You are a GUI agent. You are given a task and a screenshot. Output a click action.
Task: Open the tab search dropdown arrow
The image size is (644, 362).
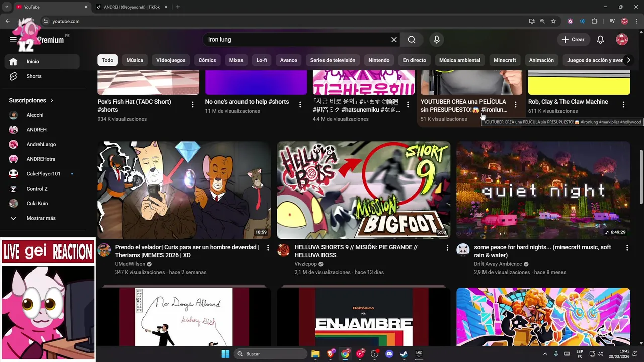click(7, 7)
